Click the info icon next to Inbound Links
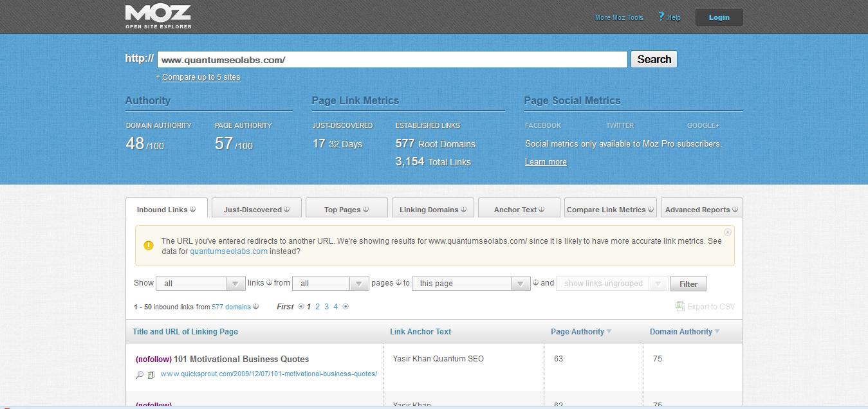Image resolution: width=868 pixels, height=409 pixels. 193,210
